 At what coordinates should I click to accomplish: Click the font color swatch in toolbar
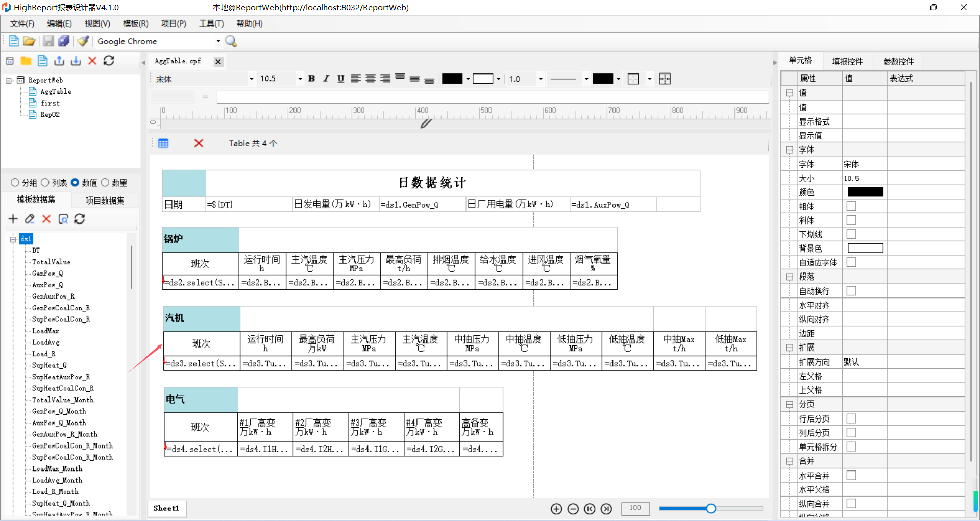click(452, 79)
